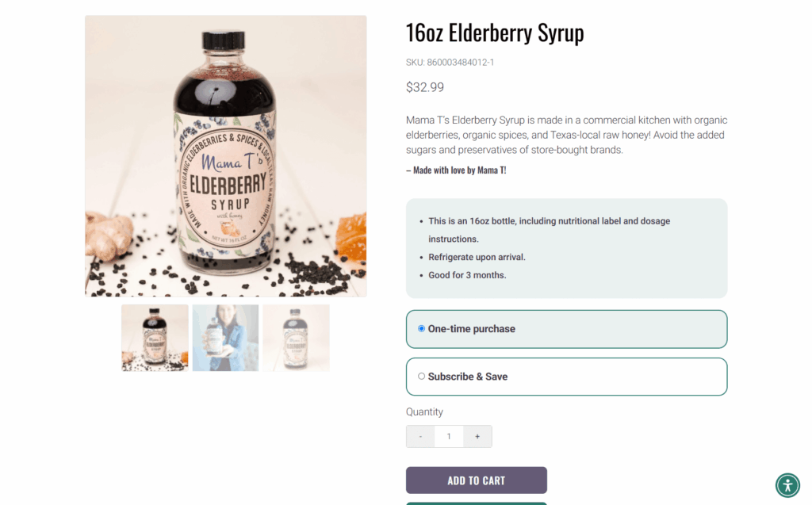Click the $32.99 price

(425, 87)
